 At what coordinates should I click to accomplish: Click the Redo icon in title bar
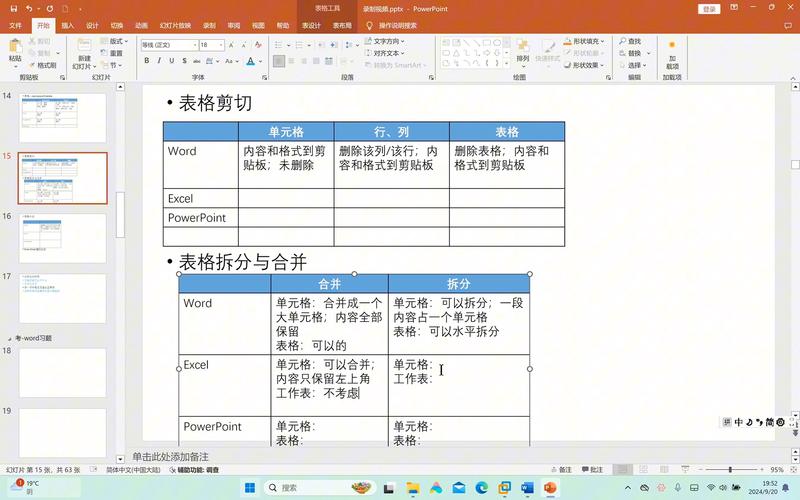tap(49, 9)
